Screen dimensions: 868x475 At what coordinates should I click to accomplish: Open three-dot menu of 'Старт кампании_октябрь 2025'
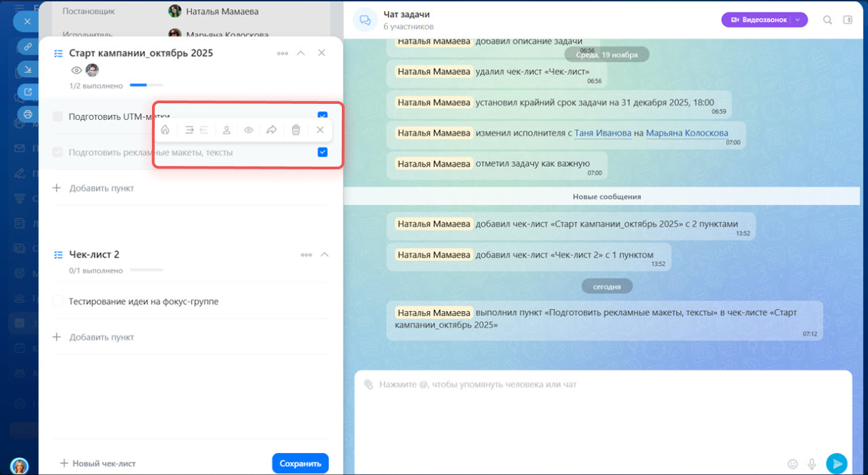click(282, 53)
